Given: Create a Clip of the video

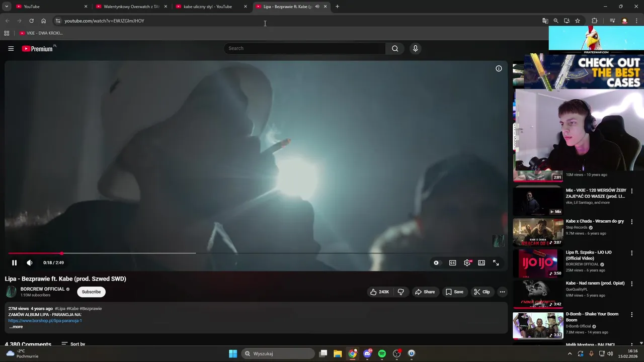Looking at the screenshot, I should tap(482, 292).
